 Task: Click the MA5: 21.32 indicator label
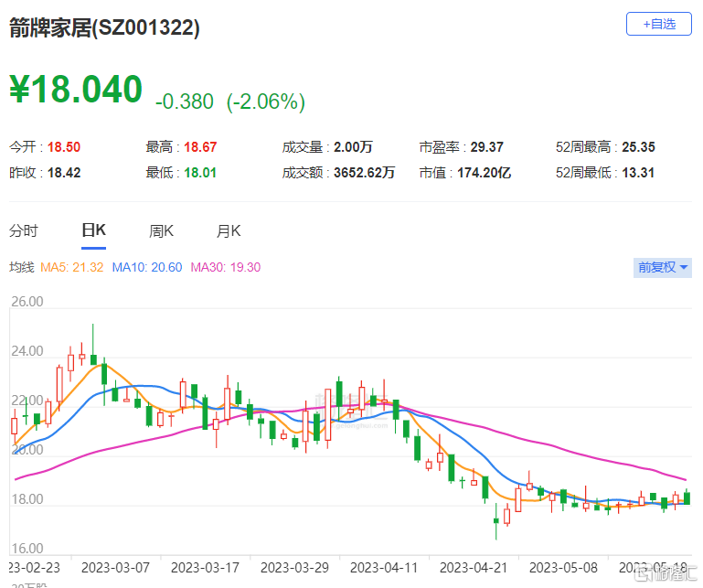point(71,267)
